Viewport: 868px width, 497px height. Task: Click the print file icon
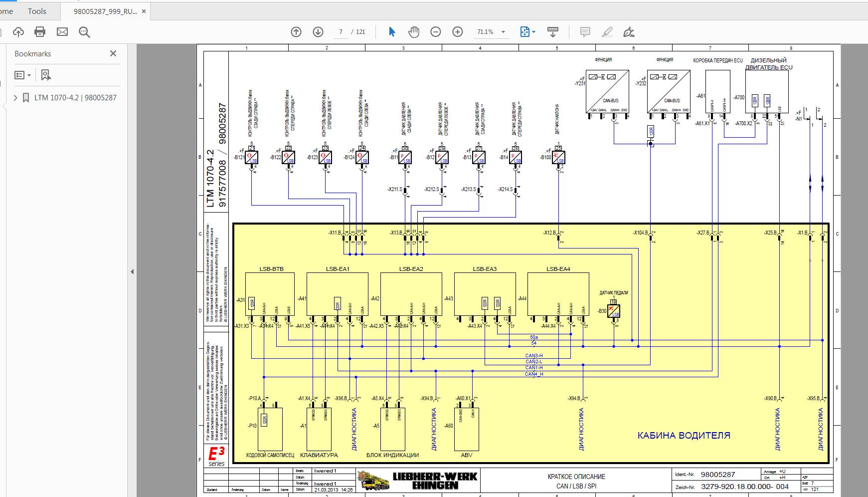40,32
